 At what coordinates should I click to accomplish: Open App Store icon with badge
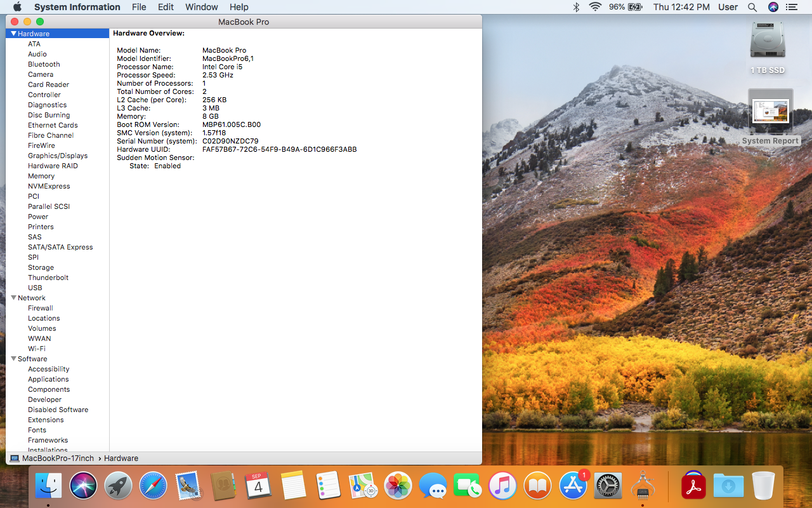pyautogui.click(x=573, y=486)
